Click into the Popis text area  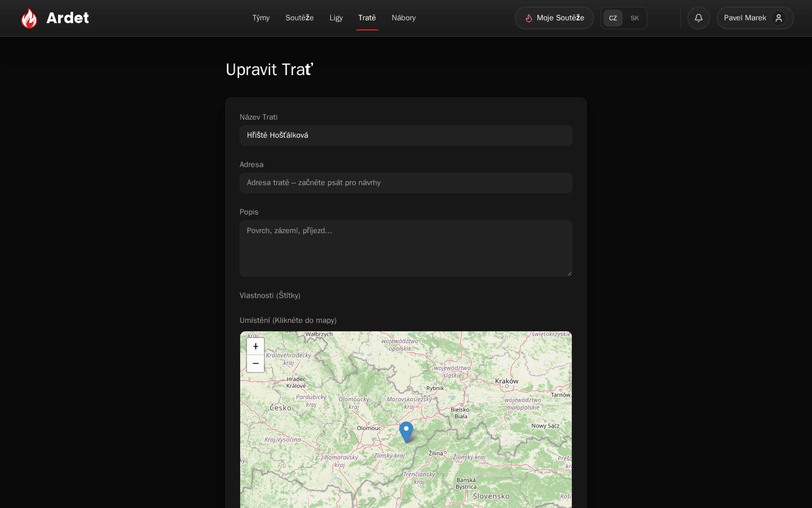(406, 248)
